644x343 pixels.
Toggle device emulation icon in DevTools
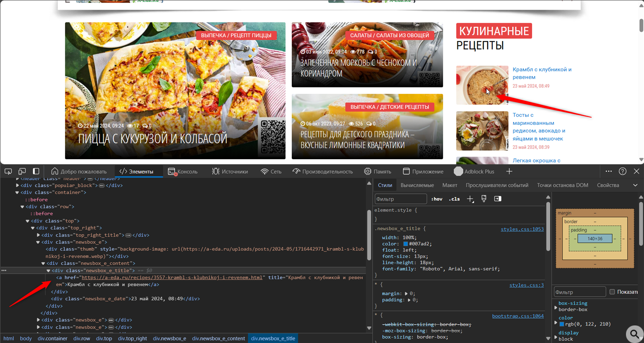coord(22,171)
